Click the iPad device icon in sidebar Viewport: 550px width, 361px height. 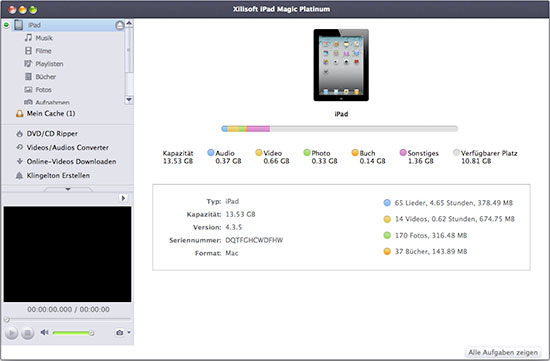coord(19,25)
